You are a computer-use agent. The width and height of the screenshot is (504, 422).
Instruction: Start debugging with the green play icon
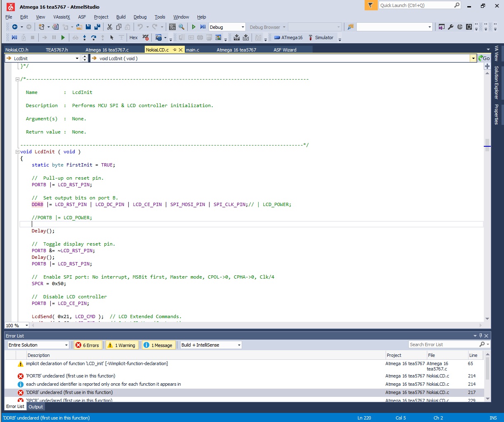pyautogui.click(x=193, y=27)
